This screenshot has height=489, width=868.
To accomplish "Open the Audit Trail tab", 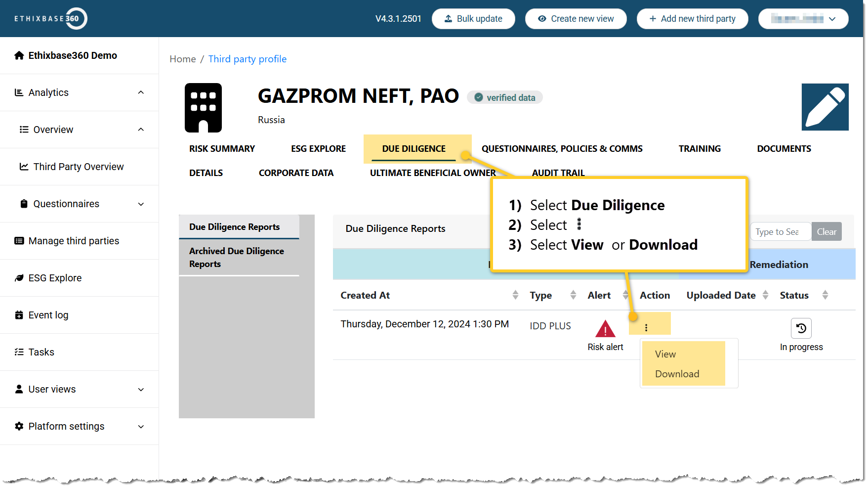I will [558, 173].
